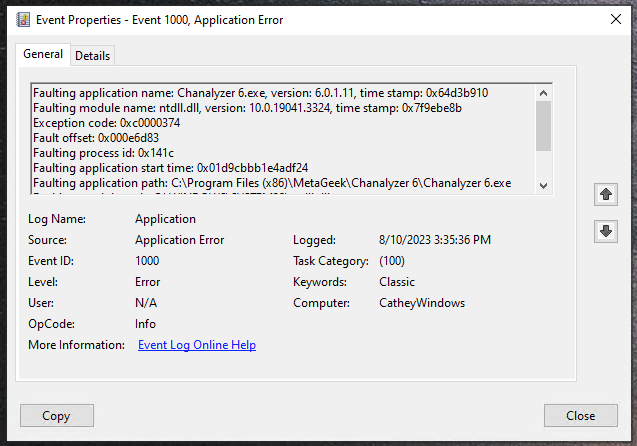Click the Event ID value 1000
This screenshot has width=637, height=446.
(147, 261)
